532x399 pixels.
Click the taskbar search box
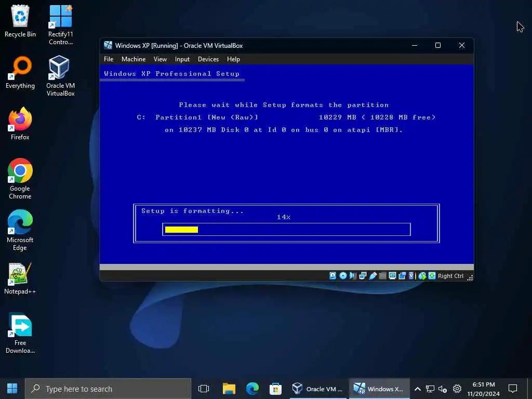[108, 389]
